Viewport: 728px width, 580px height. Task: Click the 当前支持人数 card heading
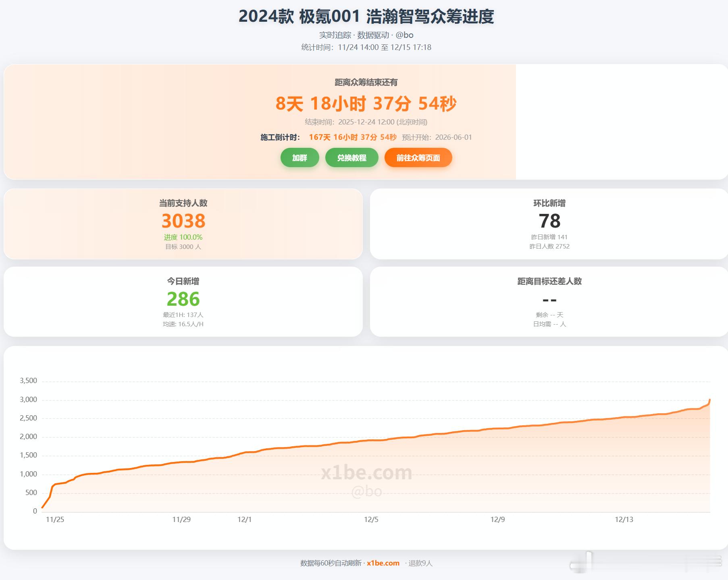(183, 203)
